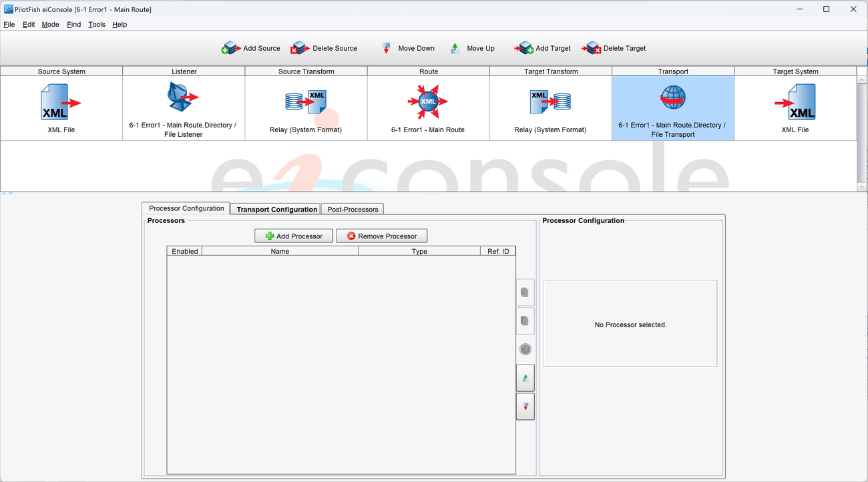Image resolution: width=868 pixels, height=482 pixels.
Task: Click the Source System column header
Action: tap(61, 71)
